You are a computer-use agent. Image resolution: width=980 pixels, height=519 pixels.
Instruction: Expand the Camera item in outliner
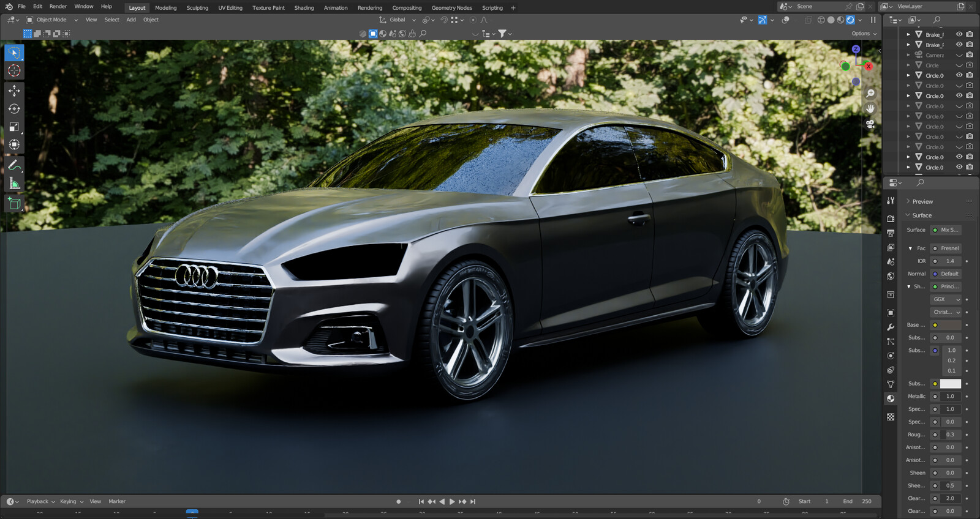click(x=908, y=55)
